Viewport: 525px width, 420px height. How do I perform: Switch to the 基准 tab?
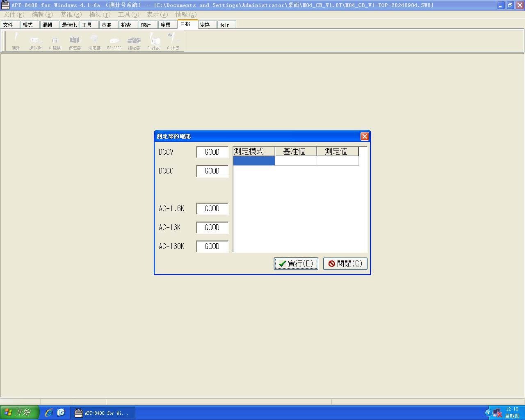click(109, 25)
